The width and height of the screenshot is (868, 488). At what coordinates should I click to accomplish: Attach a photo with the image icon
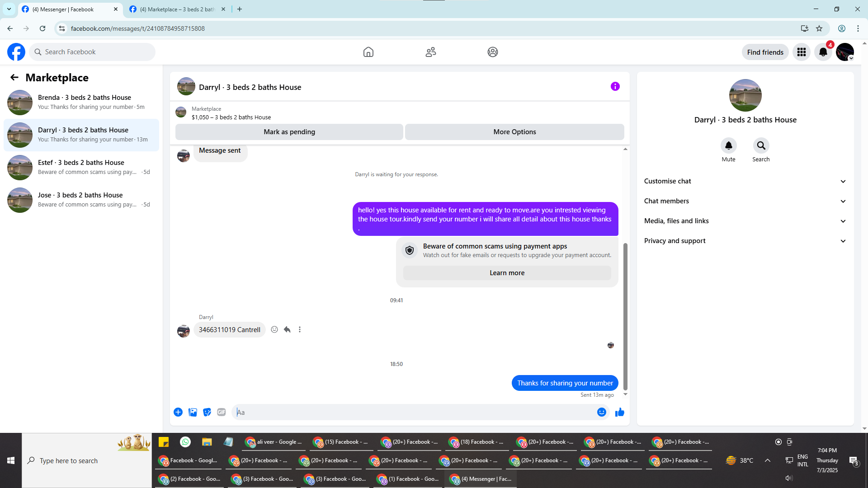pyautogui.click(x=193, y=412)
